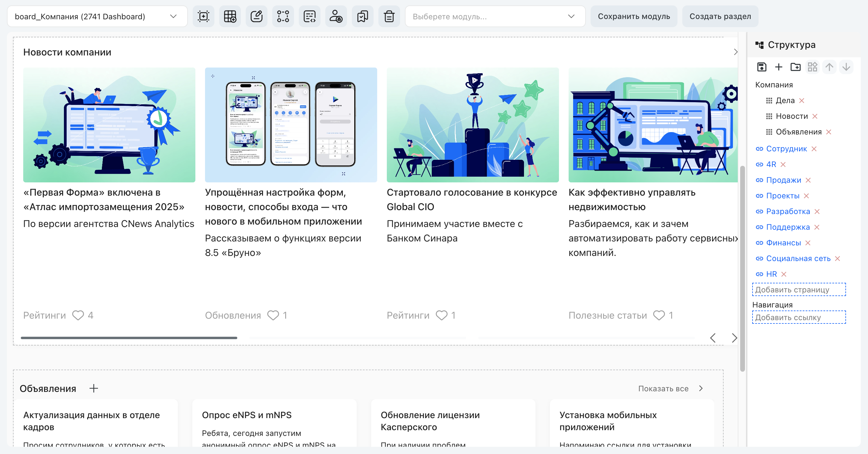Like the mobile app update news heart
The height and width of the screenshot is (454, 868).
click(x=273, y=315)
